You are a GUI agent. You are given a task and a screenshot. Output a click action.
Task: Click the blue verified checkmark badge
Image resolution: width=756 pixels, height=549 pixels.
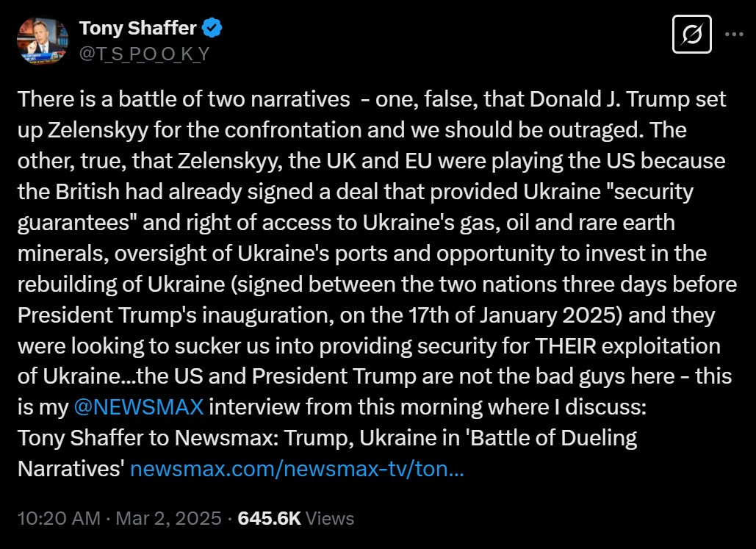point(212,29)
